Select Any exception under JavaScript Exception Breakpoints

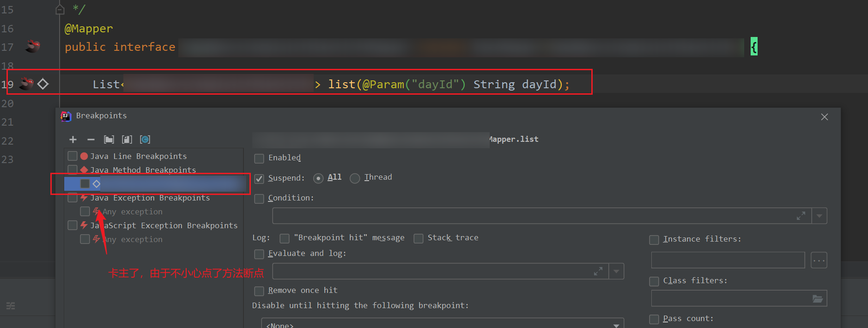(x=133, y=239)
